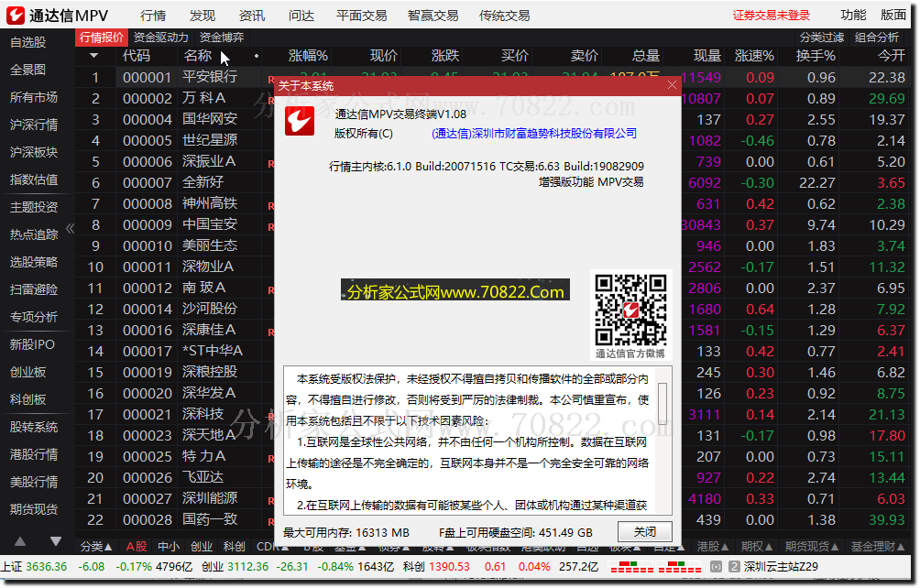The height and width of the screenshot is (588, 920).
Task: Sort by the 今开 column header
Action: (x=892, y=56)
